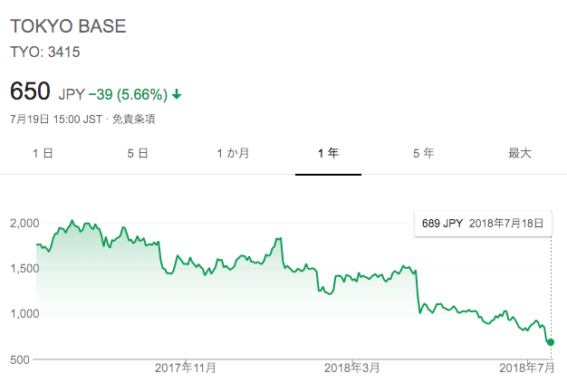Click the green down arrow icon
This screenshot has height=392, width=567.
[x=177, y=95]
